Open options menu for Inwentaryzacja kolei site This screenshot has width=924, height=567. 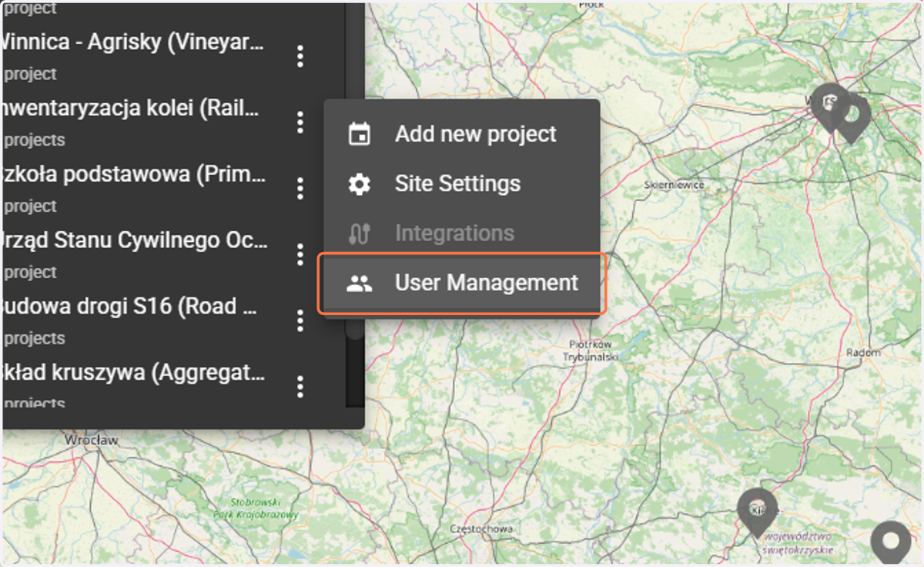300,122
